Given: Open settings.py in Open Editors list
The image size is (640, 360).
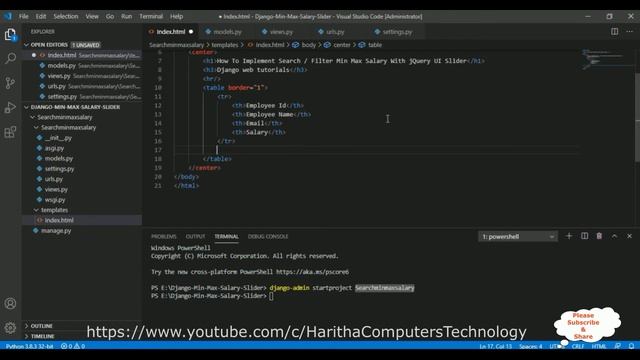Looking at the screenshot, I should pos(82,97).
